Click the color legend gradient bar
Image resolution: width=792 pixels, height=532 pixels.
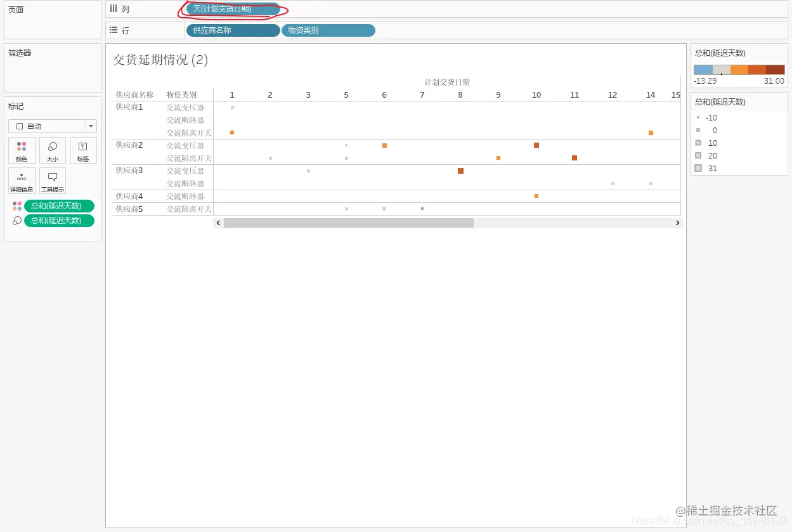coord(739,70)
